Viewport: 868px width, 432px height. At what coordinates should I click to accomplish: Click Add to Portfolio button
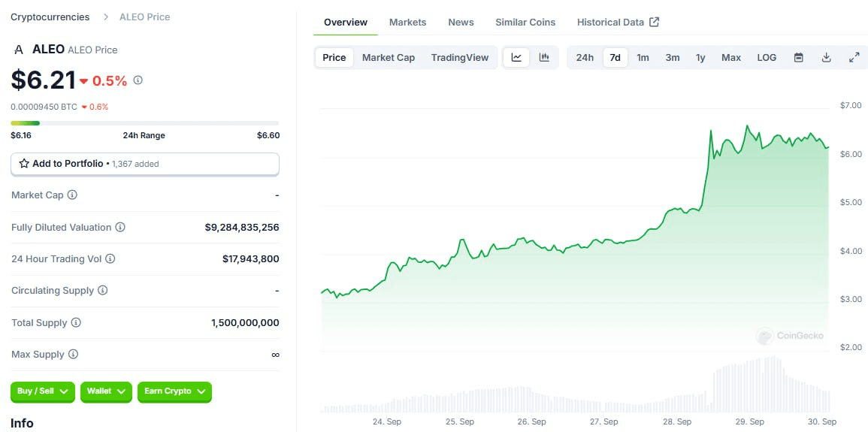pyautogui.click(x=145, y=164)
